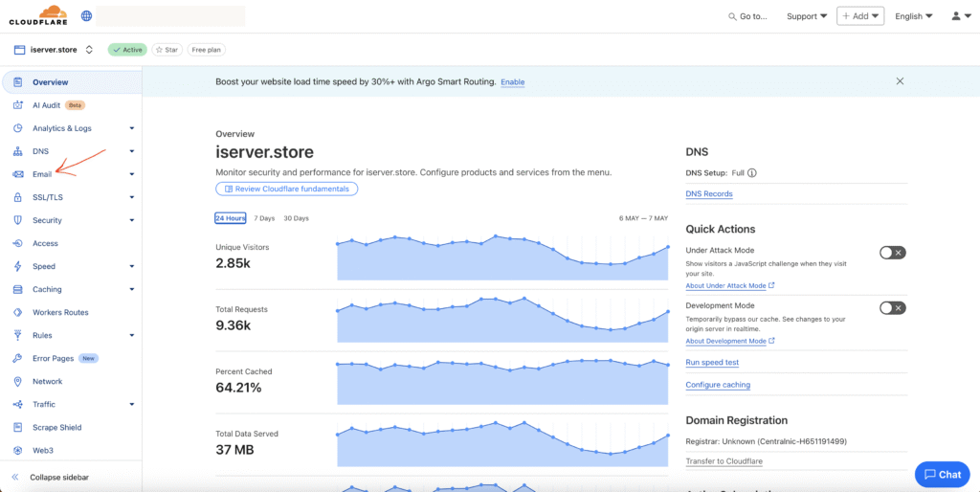Switch to the 7 Days tab

tap(264, 218)
